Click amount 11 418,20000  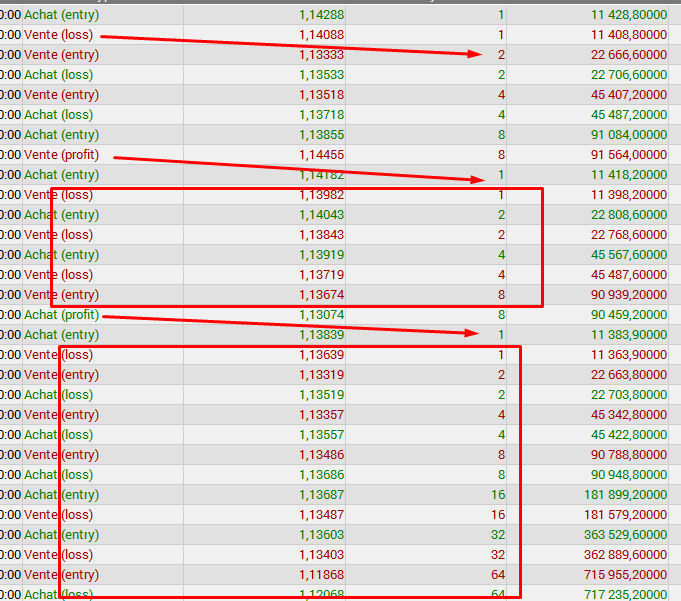tap(629, 175)
